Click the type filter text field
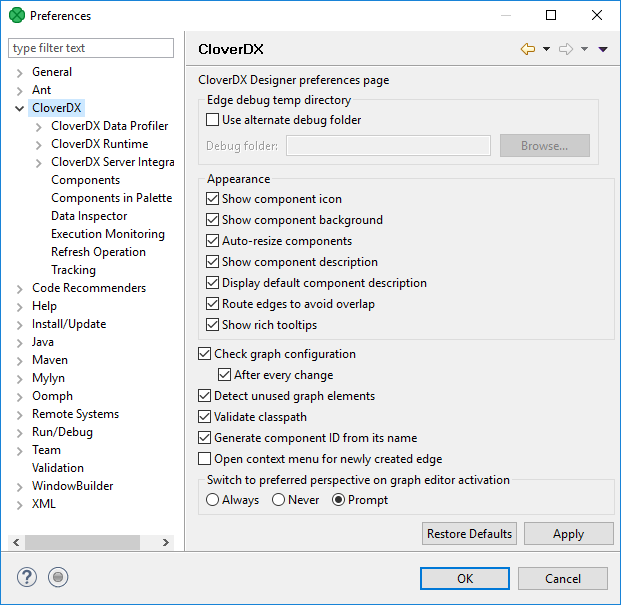The image size is (621, 605). (x=91, y=48)
